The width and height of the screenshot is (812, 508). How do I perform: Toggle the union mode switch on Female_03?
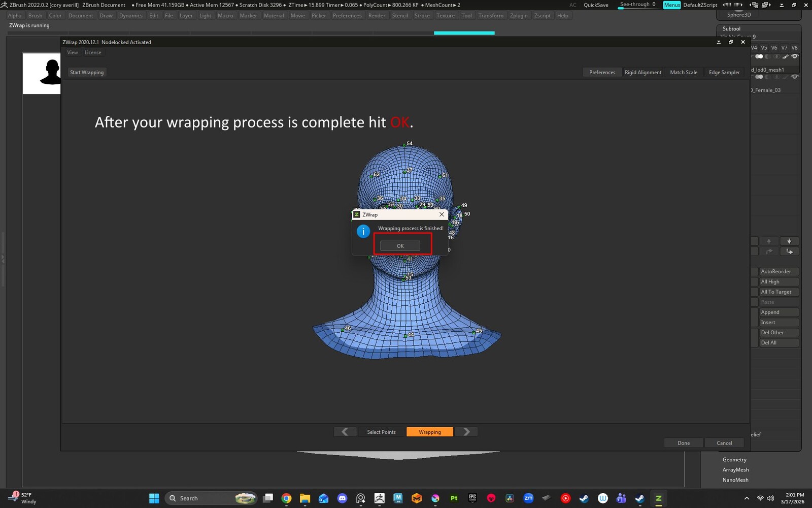(x=759, y=77)
